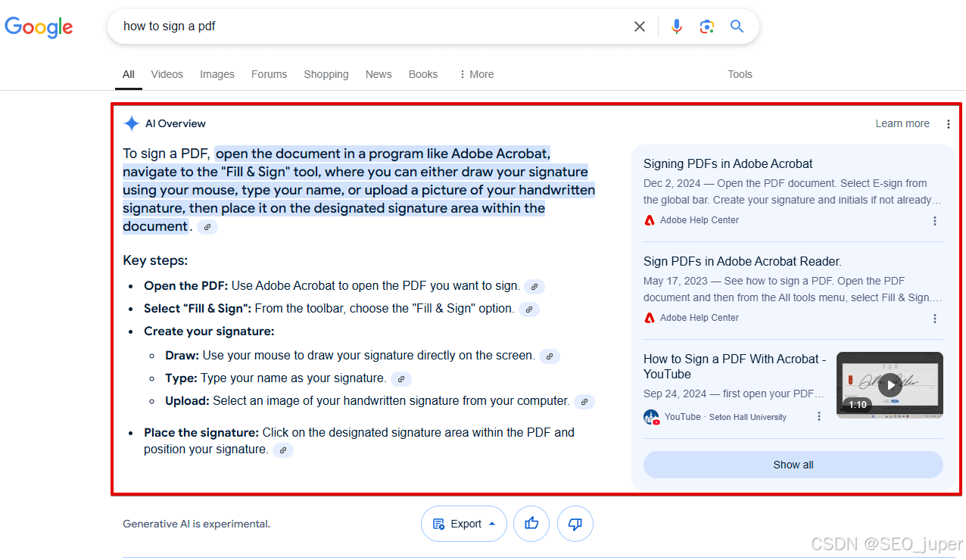
Task: Switch to the News tab
Action: 379,74
